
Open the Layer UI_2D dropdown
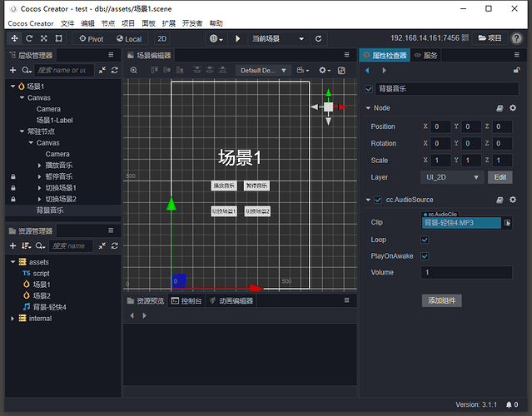click(453, 177)
